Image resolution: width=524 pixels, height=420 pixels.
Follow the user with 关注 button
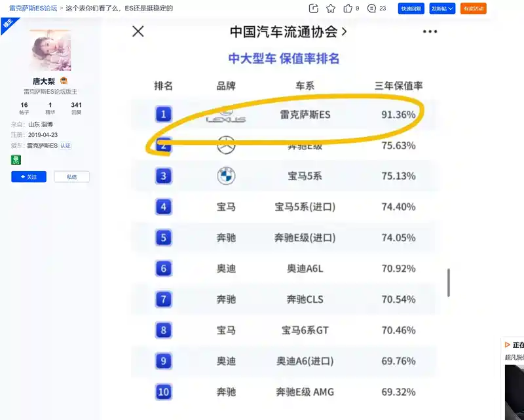point(29,176)
